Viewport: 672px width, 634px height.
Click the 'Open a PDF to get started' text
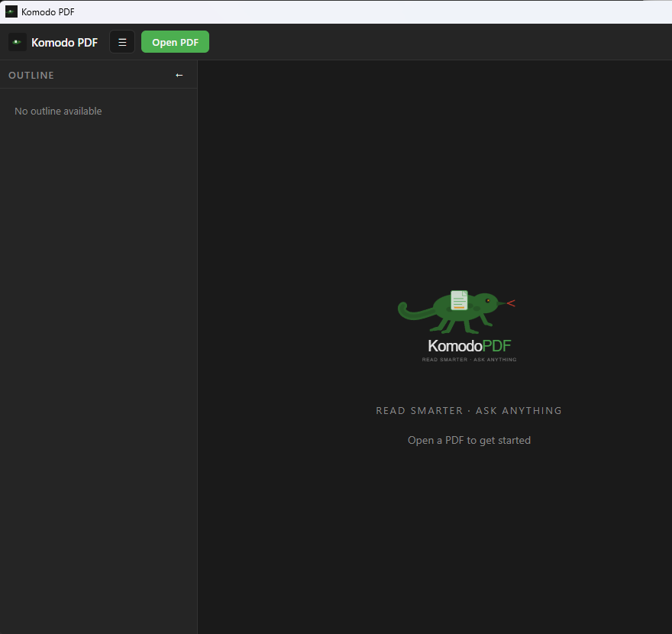click(469, 440)
